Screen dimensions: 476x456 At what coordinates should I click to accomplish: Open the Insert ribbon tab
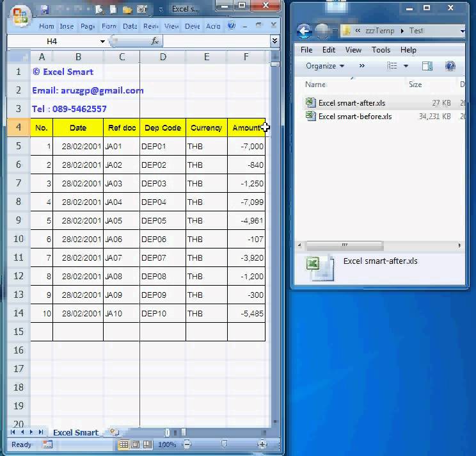point(67,26)
